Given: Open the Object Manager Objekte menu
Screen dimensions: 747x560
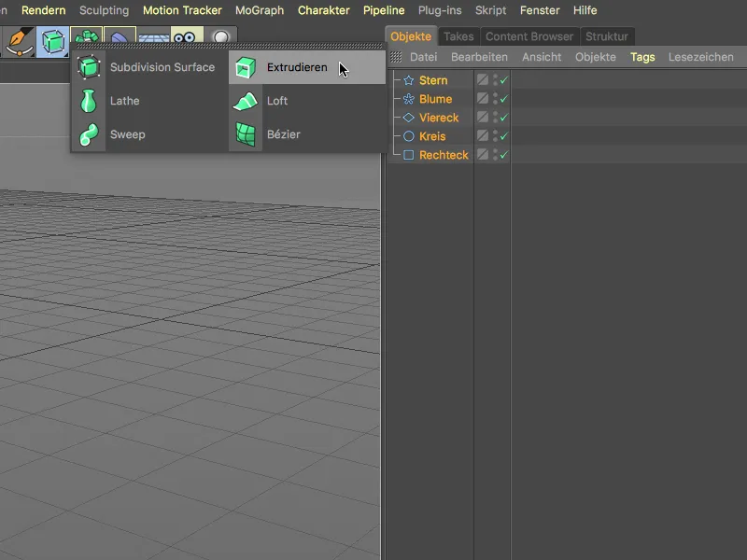Looking at the screenshot, I should (x=596, y=57).
